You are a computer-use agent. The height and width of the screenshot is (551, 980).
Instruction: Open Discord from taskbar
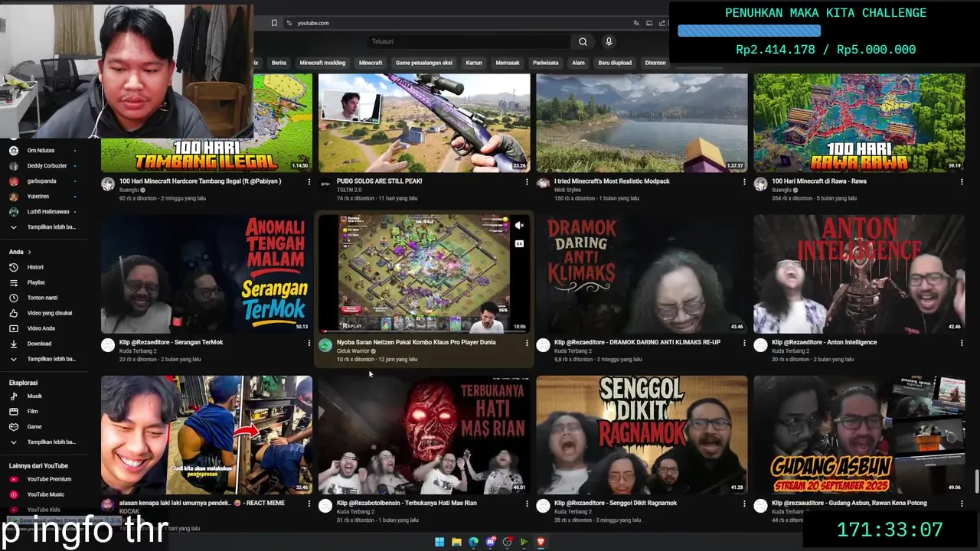pyautogui.click(x=490, y=542)
